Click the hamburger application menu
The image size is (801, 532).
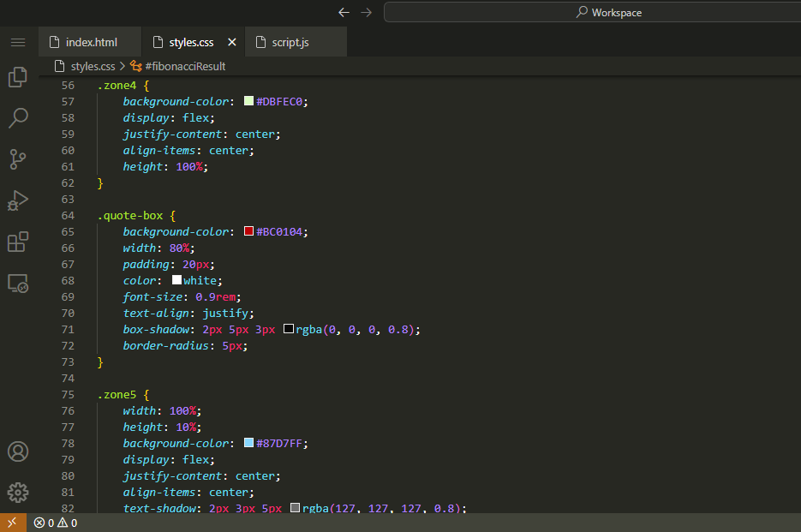[x=18, y=42]
